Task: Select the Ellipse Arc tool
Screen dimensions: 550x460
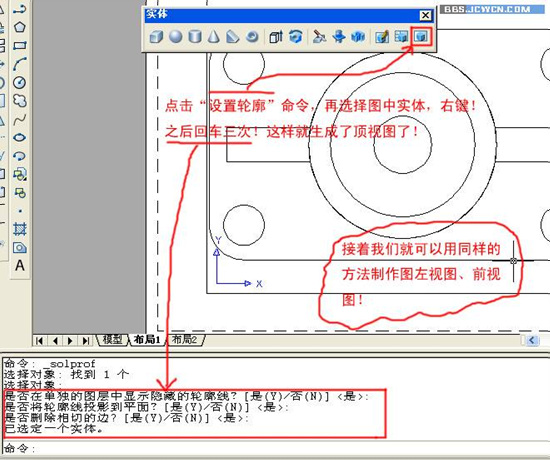Action: (20, 156)
